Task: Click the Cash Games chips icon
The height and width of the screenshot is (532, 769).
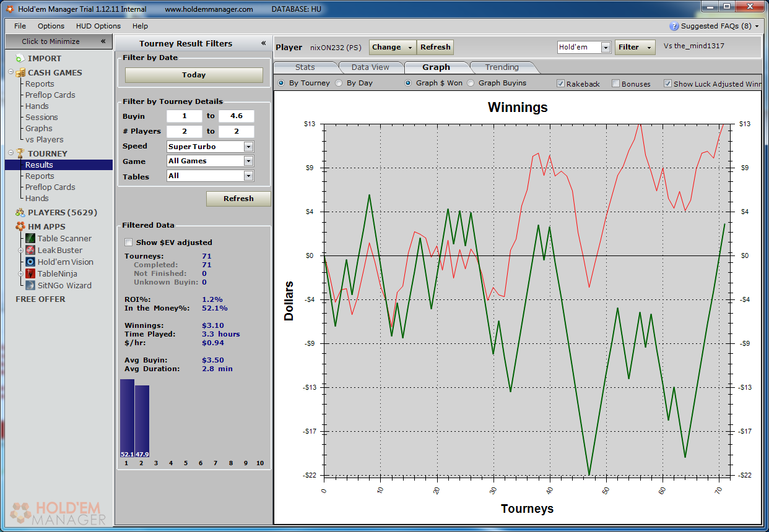Action: pyautogui.click(x=20, y=72)
